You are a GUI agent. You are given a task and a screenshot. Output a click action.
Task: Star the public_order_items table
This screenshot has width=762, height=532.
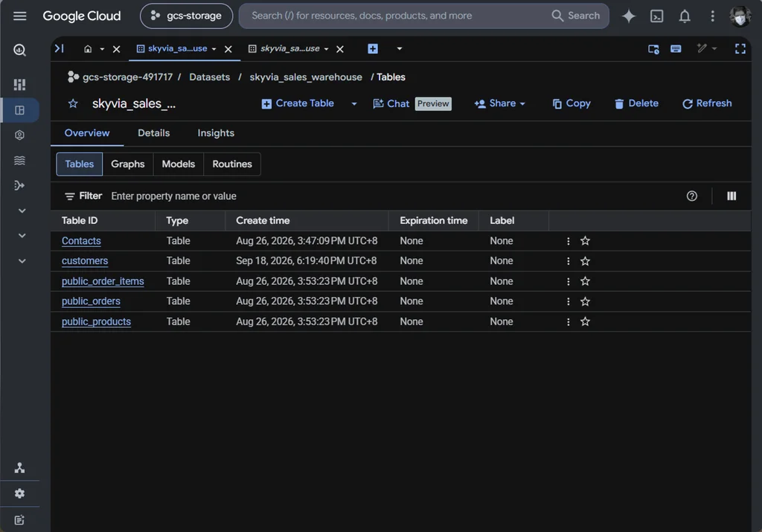(x=585, y=281)
